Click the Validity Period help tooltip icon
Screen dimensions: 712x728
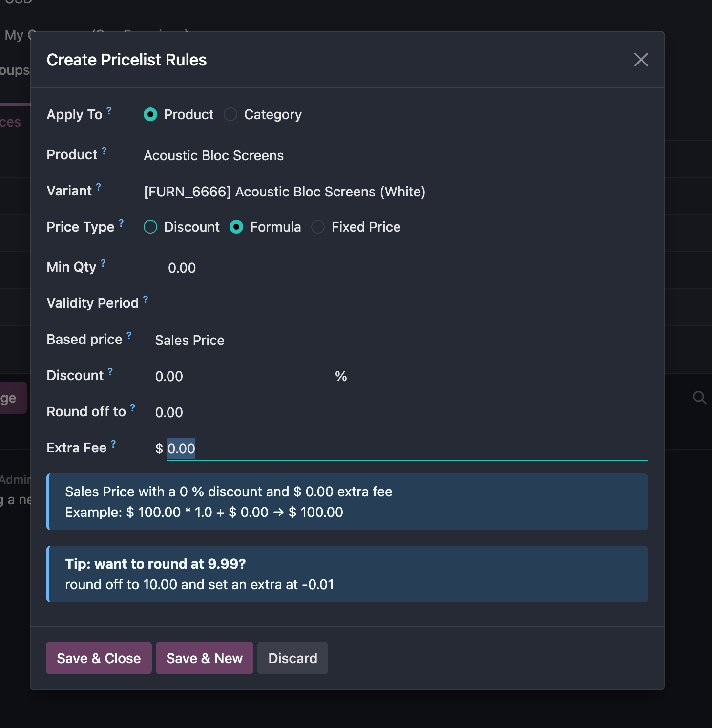click(146, 299)
